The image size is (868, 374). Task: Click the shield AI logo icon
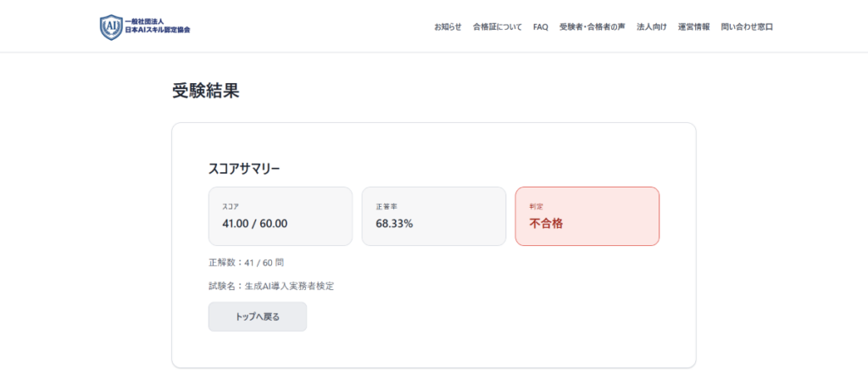111,26
